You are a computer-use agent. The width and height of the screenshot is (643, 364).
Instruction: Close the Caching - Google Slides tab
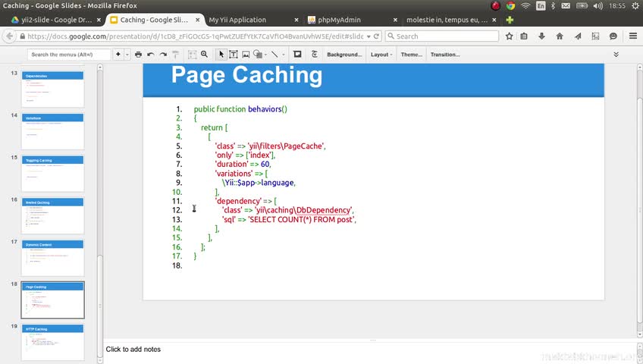(198, 20)
